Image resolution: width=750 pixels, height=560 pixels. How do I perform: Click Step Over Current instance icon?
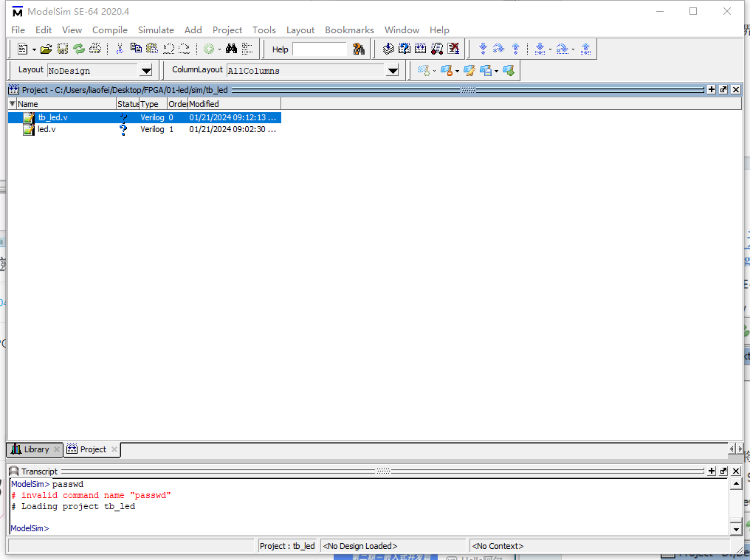pos(562,49)
